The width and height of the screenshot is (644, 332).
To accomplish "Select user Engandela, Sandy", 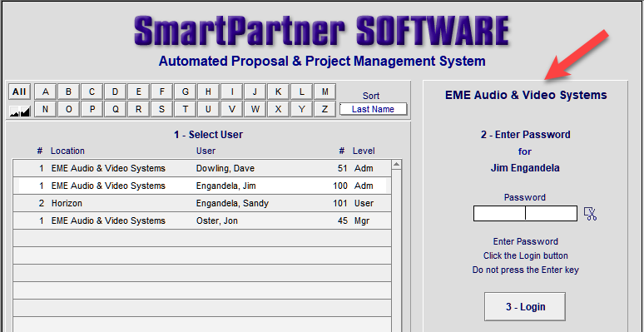I will (x=202, y=203).
